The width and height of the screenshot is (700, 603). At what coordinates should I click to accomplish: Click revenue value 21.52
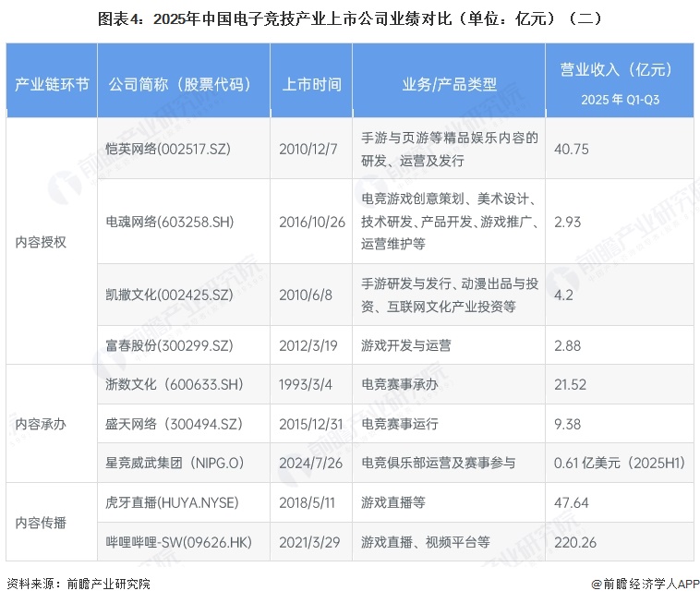pyautogui.click(x=570, y=384)
